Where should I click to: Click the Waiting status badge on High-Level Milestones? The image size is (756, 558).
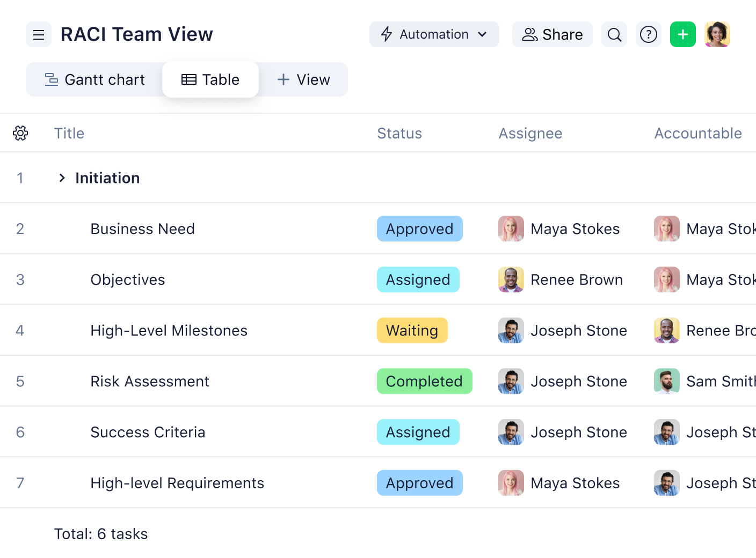(x=412, y=331)
